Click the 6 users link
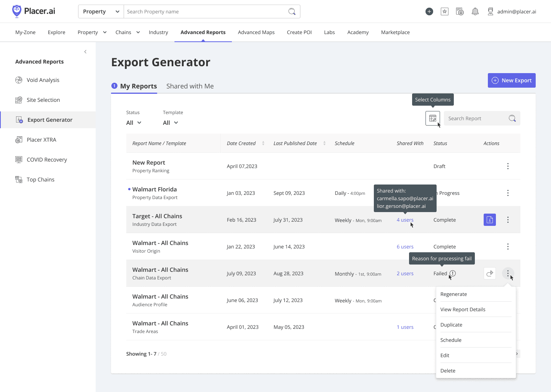This screenshot has width=551, height=392. [x=405, y=247]
